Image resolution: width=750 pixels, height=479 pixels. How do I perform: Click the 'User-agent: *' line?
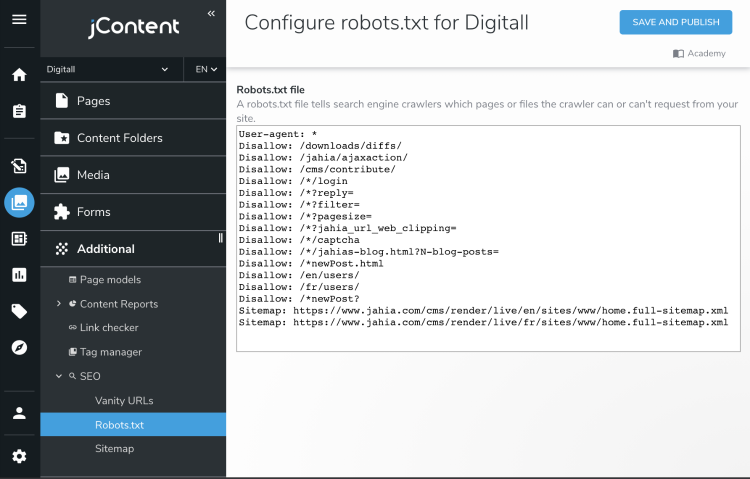[278, 134]
